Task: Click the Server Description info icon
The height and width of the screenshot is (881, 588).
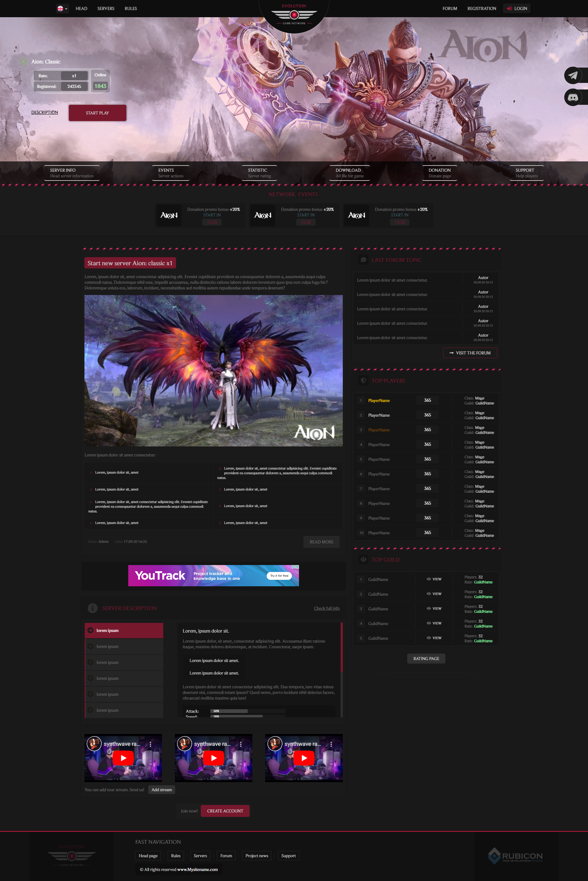Action: [x=93, y=608]
